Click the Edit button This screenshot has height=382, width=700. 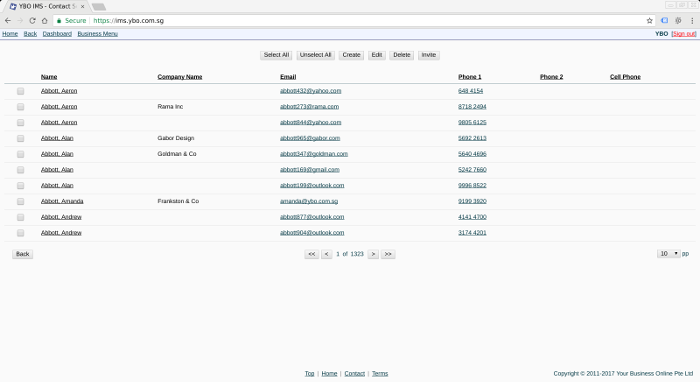377,55
